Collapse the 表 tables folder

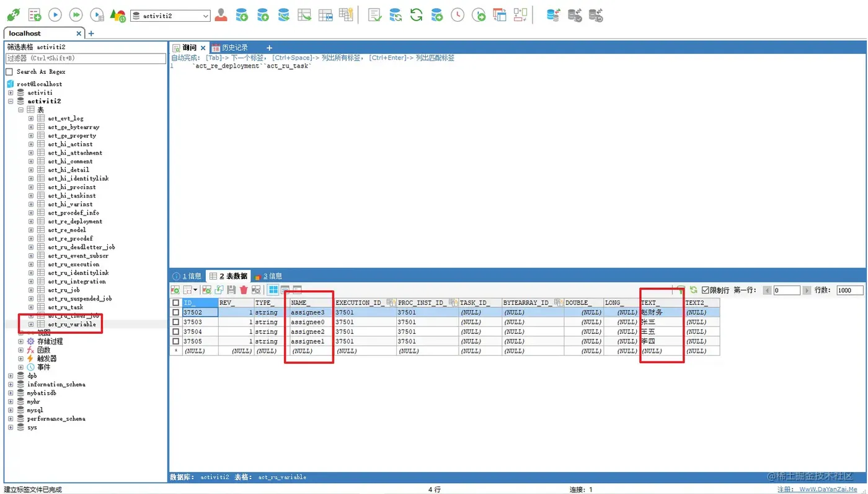(x=20, y=110)
